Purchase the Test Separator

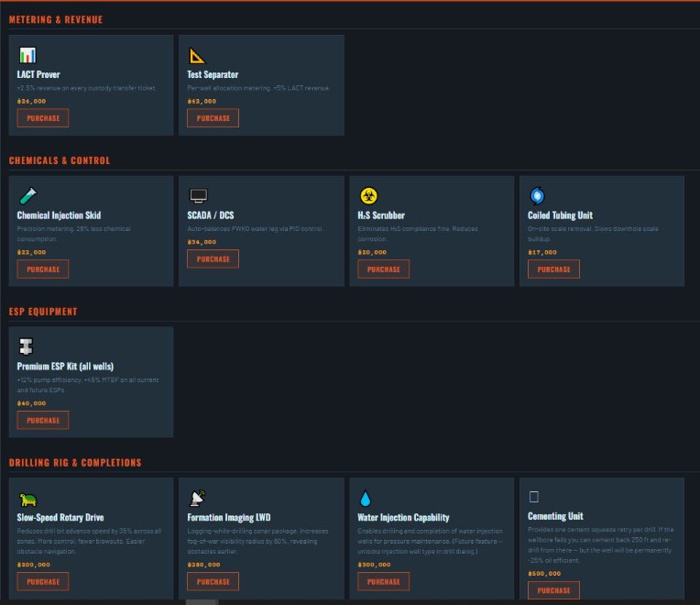[x=213, y=118]
